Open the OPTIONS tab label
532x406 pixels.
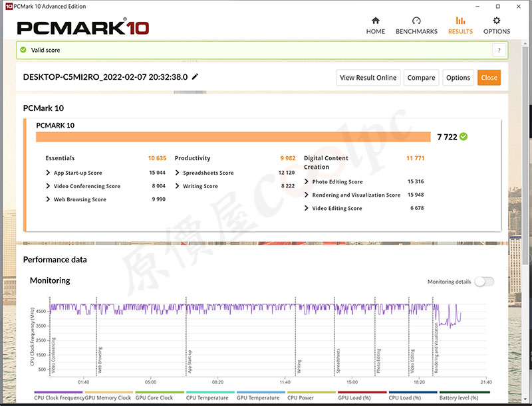click(x=496, y=31)
